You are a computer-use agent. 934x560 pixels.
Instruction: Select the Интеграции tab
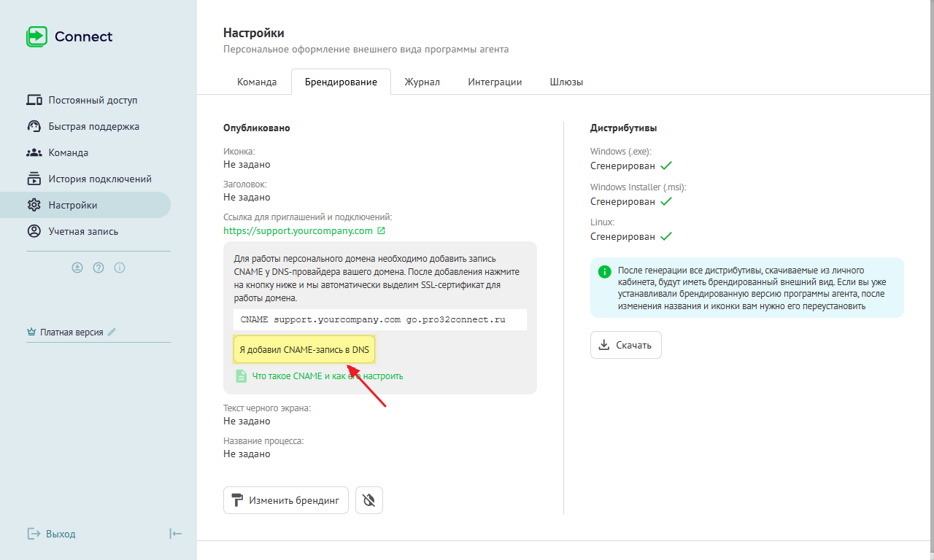[495, 82]
